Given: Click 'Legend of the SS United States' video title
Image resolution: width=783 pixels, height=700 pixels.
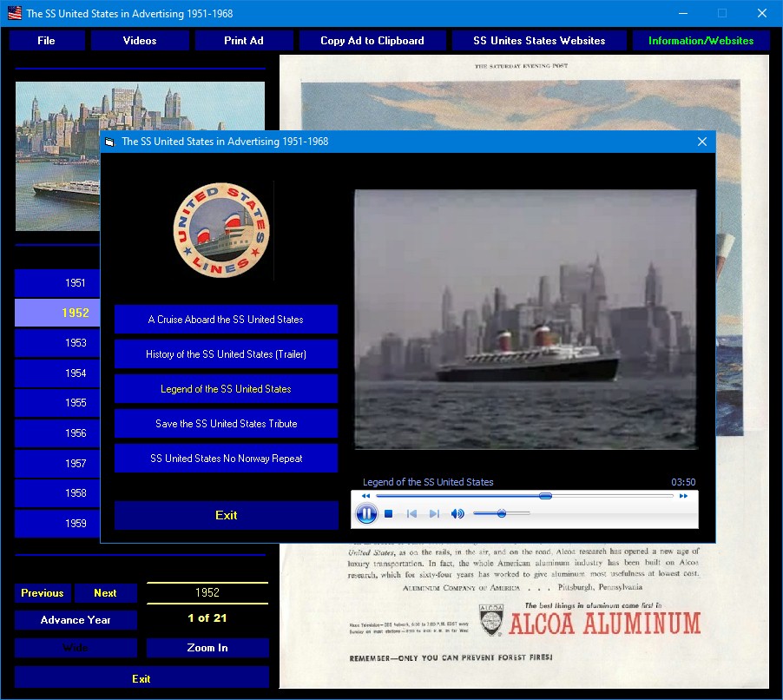Looking at the screenshot, I should (428, 482).
